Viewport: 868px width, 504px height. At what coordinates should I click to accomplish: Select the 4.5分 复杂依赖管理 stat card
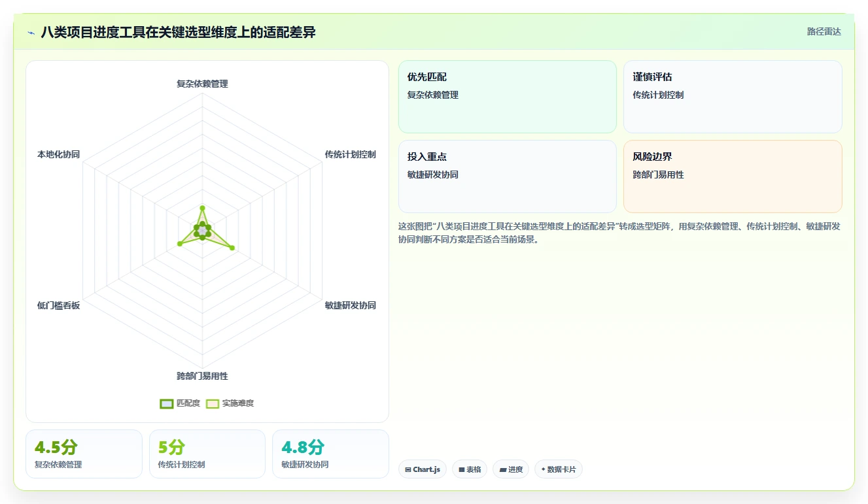pyautogui.click(x=84, y=454)
